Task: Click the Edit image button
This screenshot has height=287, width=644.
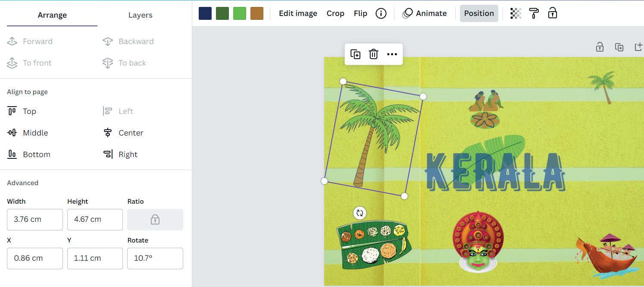Action: [298, 13]
